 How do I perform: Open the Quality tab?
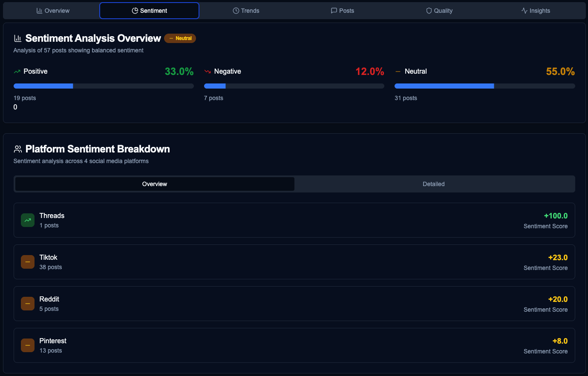point(439,10)
